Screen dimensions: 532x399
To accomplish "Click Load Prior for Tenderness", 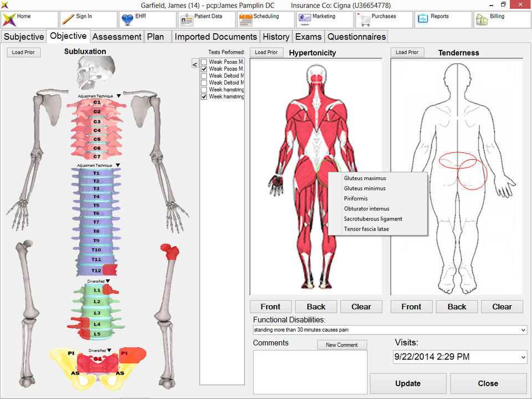I will [407, 52].
